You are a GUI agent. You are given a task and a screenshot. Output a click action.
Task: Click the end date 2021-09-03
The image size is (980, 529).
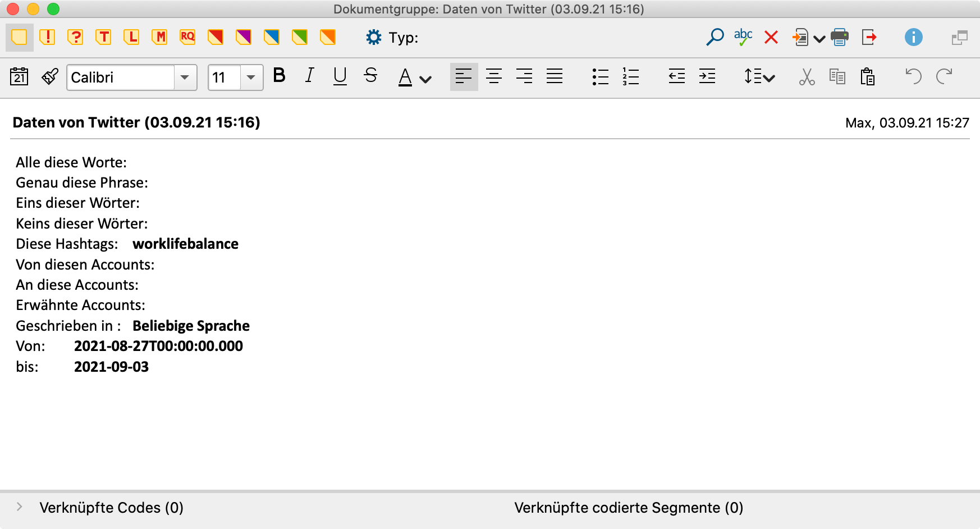click(x=111, y=367)
